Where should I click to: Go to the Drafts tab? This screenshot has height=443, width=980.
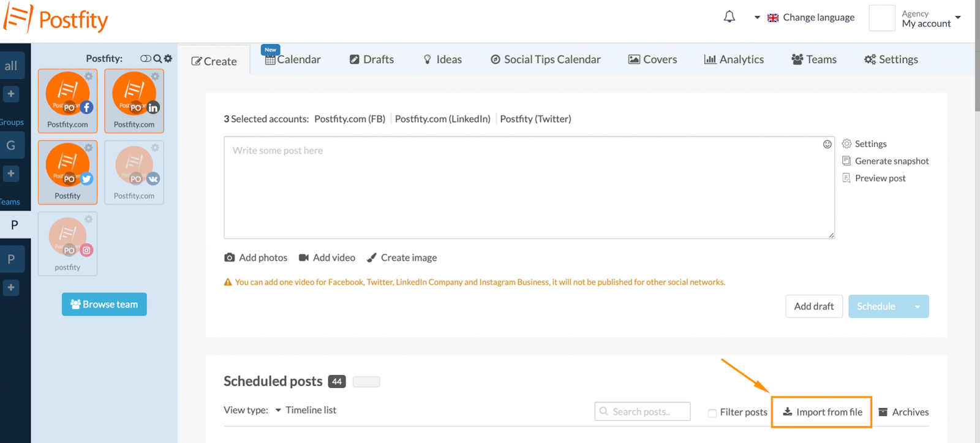click(372, 59)
